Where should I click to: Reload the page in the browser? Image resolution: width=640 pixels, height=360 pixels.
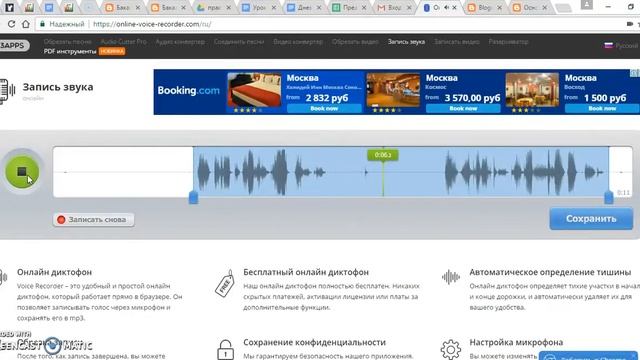click(x=11, y=24)
